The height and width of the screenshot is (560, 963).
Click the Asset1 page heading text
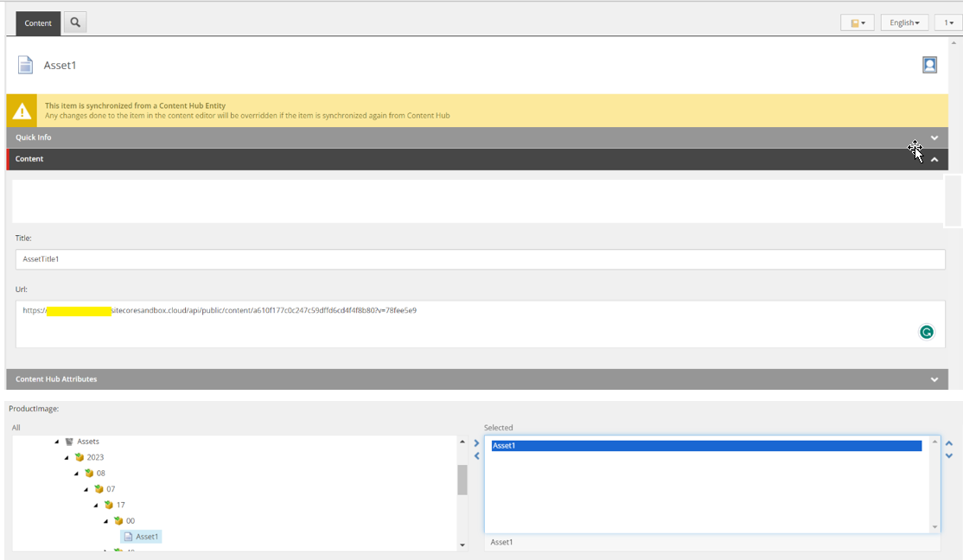tap(60, 65)
